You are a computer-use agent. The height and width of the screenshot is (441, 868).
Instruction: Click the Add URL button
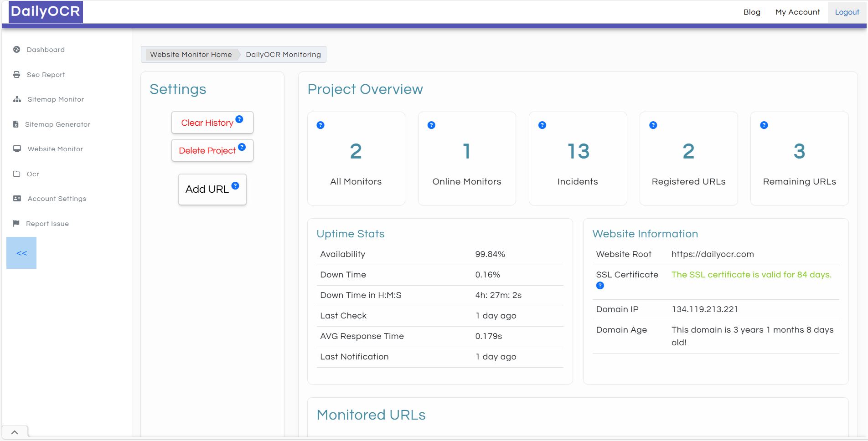point(212,189)
